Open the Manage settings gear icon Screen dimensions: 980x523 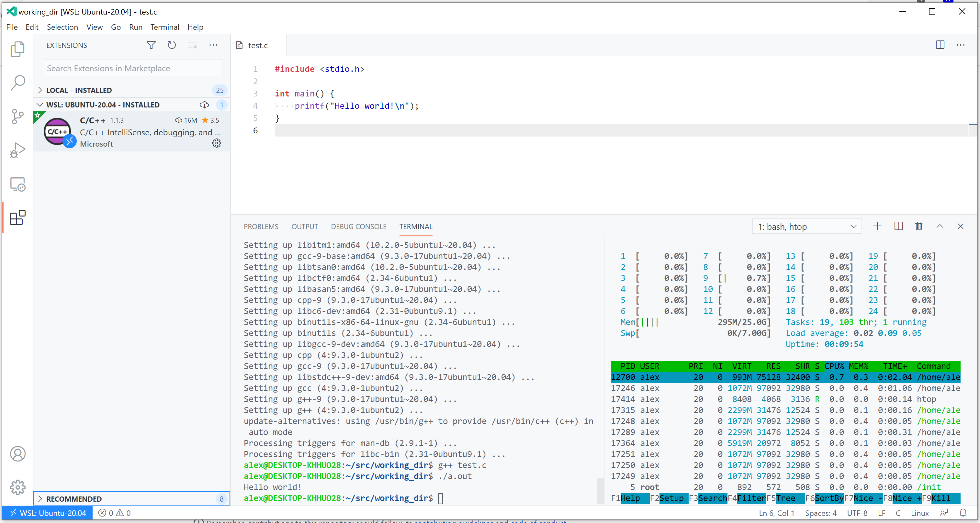click(x=17, y=487)
